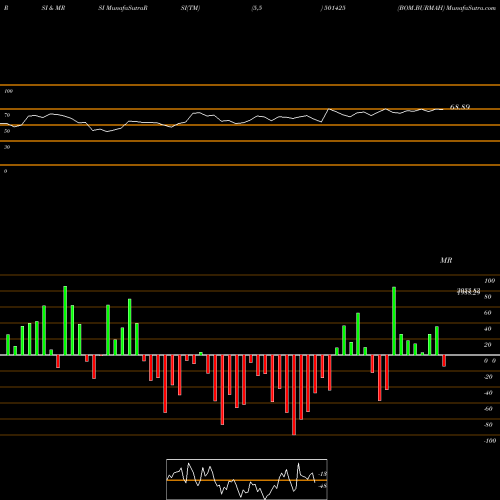500x500 pixels.
Task: Click the RSI value 68.89 label
Action: click(x=460, y=107)
